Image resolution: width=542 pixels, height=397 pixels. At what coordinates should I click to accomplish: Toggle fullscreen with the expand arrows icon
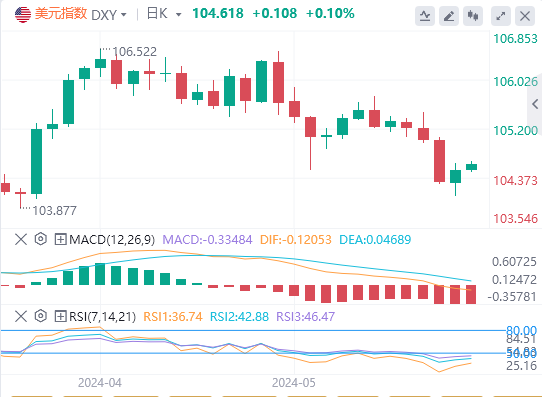[x=501, y=16]
